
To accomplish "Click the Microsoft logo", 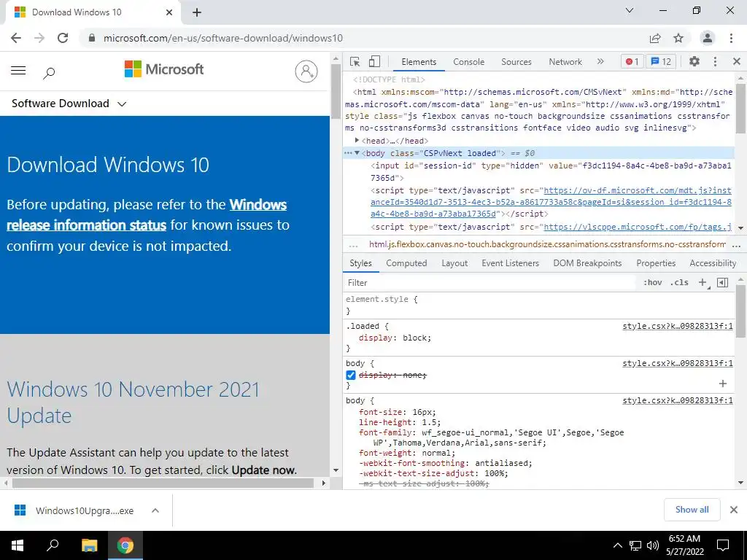I will click(x=164, y=69).
